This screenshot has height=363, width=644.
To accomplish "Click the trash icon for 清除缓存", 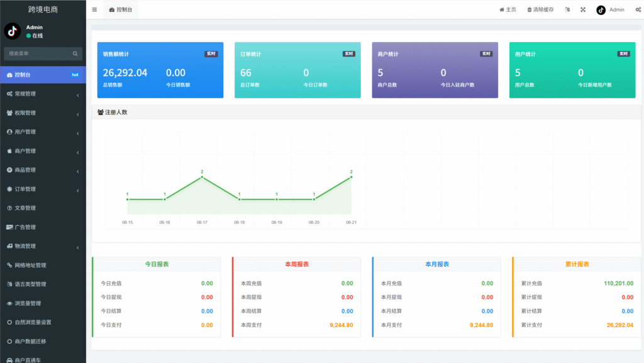I will [530, 10].
